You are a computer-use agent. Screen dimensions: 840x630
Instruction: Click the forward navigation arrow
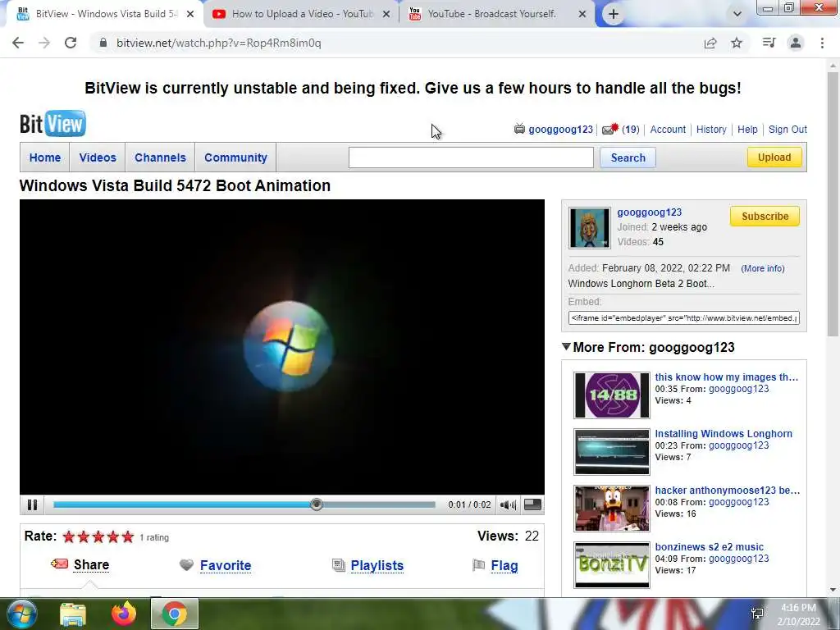click(44, 43)
